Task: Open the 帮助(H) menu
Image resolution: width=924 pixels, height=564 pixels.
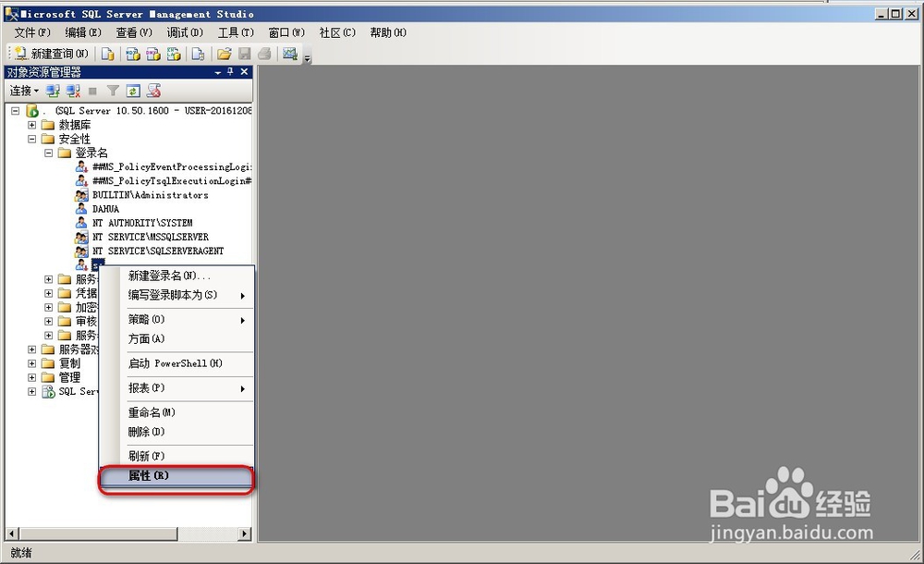Action: (x=388, y=32)
